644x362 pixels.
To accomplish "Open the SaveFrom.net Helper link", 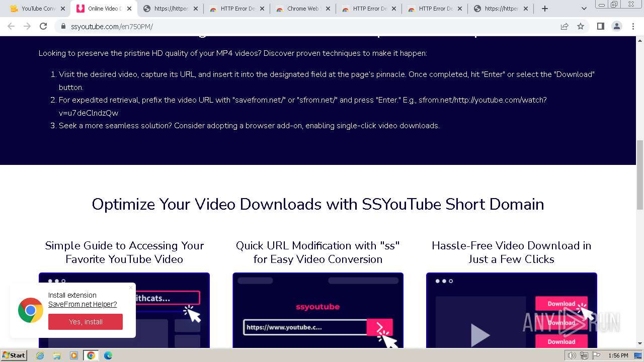I will click(x=83, y=304).
